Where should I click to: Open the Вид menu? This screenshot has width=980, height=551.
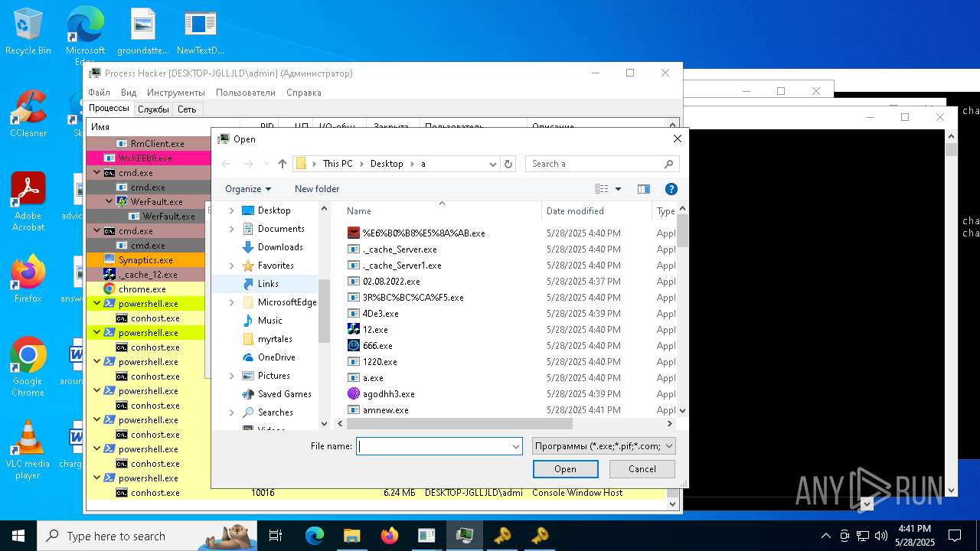[129, 93]
